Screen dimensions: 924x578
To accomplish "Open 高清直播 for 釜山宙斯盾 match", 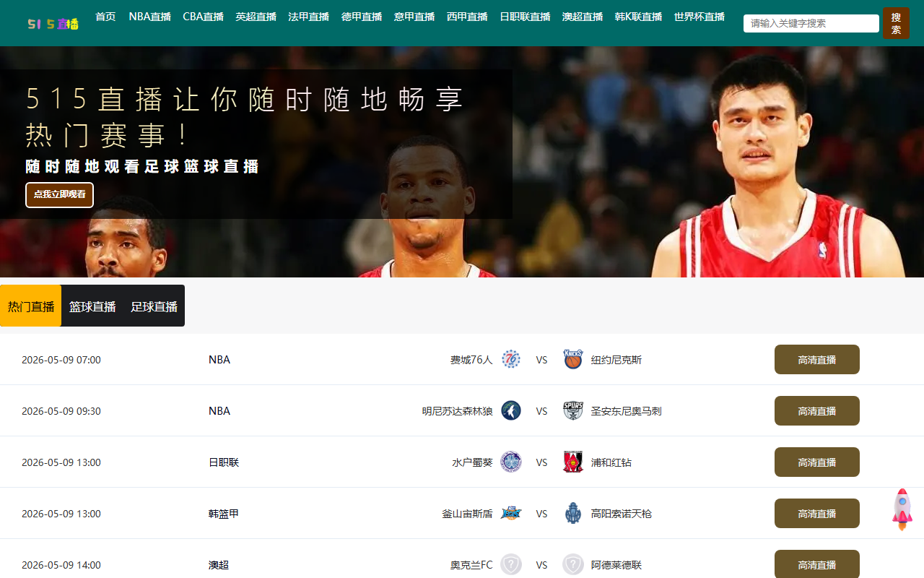I will pyautogui.click(x=817, y=513).
